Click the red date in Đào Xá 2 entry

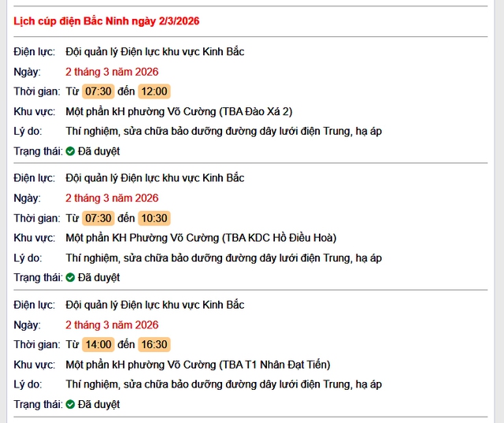[x=112, y=71]
